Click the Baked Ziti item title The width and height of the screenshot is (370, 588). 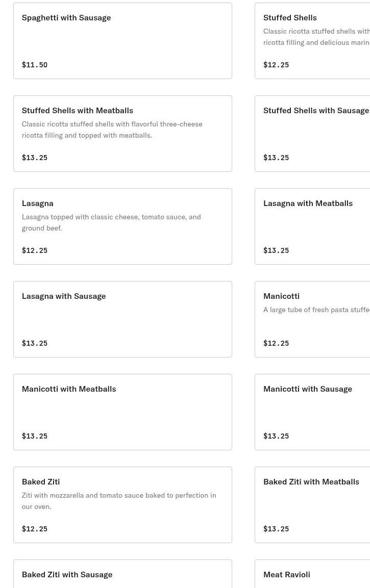(41, 481)
